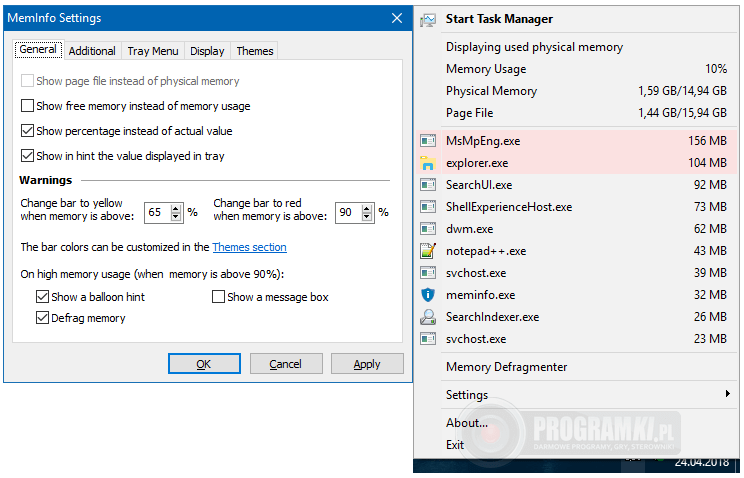
Task: Toggle Show in hint the value displayed
Action: 28,156
